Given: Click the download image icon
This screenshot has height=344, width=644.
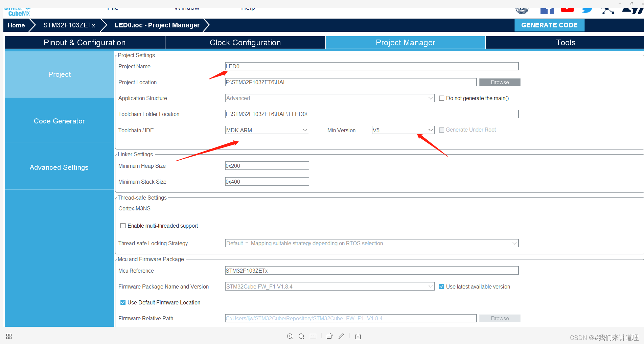Looking at the screenshot, I should pos(358,336).
